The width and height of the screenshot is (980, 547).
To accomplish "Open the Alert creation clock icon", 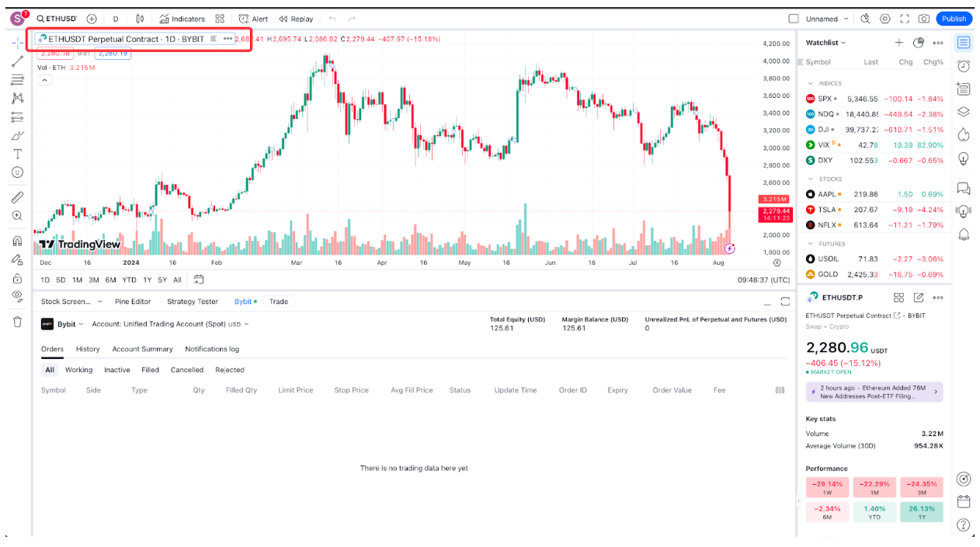I will [x=244, y=19].
